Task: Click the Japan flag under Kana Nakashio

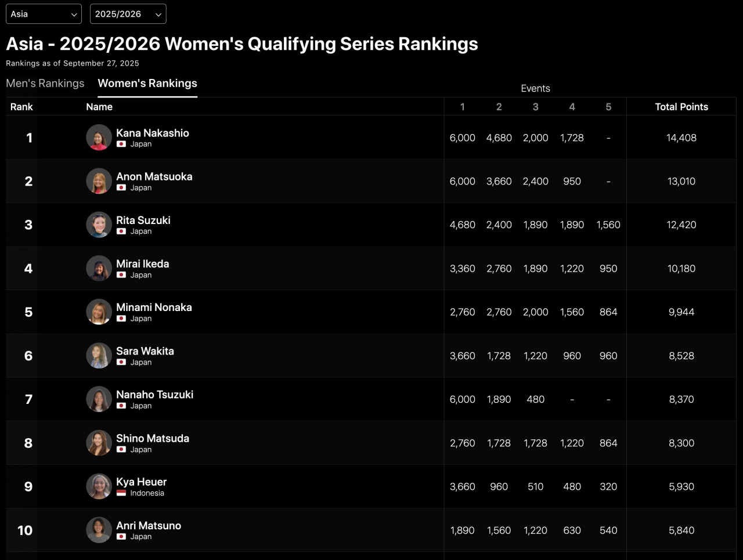Action: [x=121, y=144]
